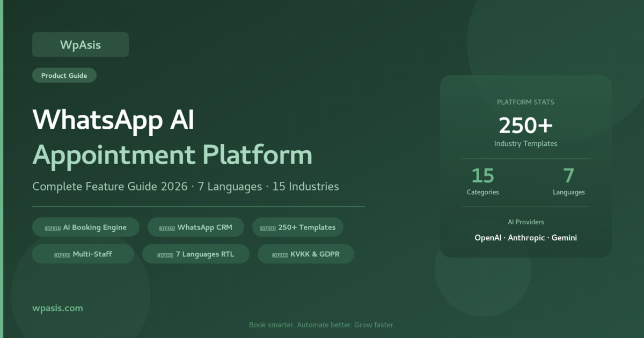Click the AI Booking Engine chip icon
This screenshot has height=338, width=644.
(x=53, y=228)
